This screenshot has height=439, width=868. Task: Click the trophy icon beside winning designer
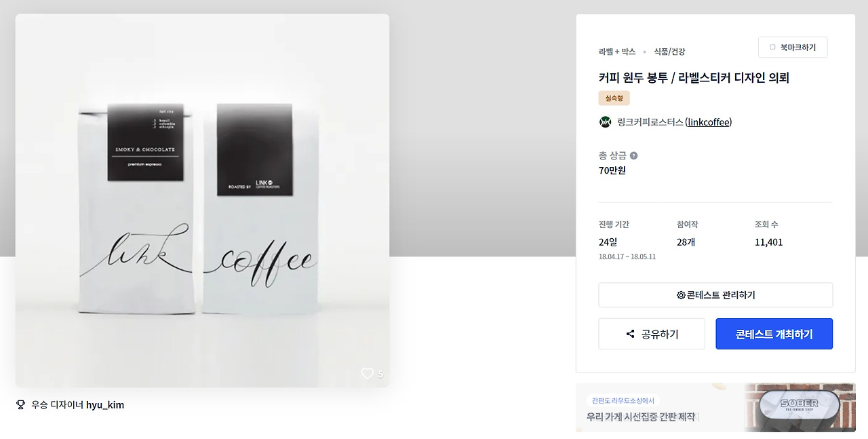click(x=20, y=405)
